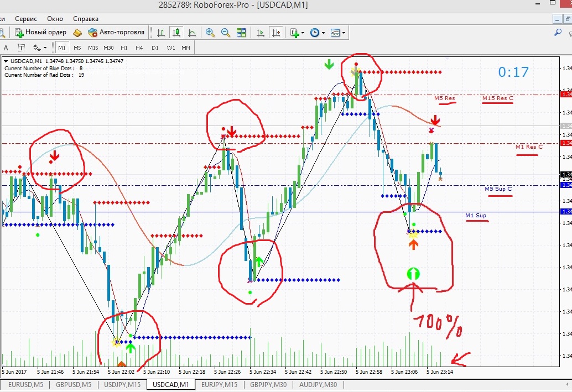Click the M15 Res C label
Viewport: 572px width, 392px height.
[x=497, y=98]
